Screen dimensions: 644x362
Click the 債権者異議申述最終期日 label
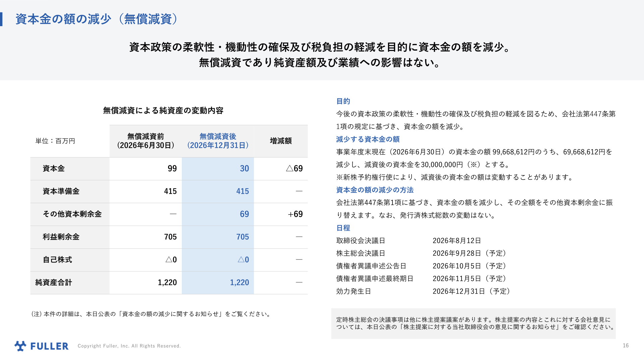[375, 279]
